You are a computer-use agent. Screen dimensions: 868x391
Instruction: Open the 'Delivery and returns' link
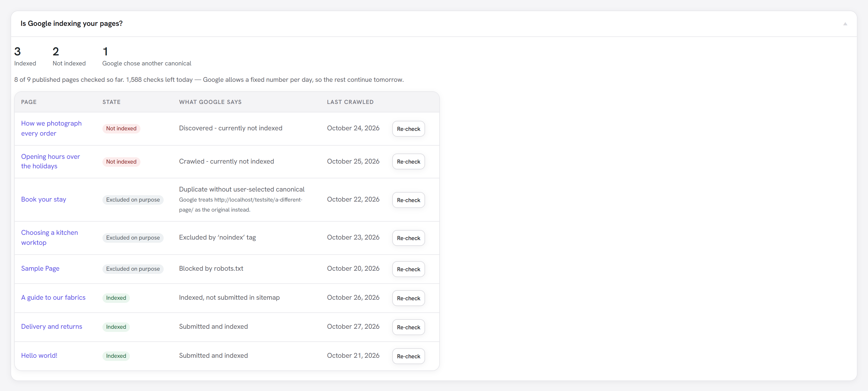[x=51, y=326]
